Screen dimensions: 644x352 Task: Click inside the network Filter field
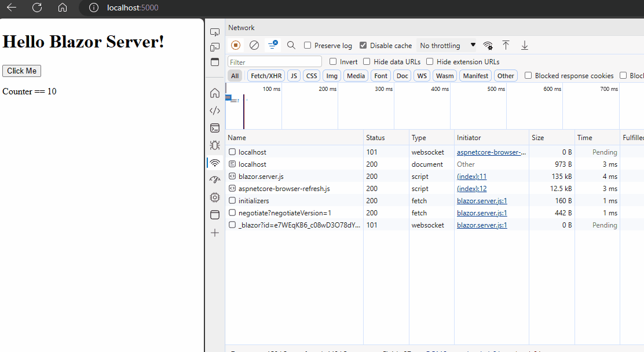[275, 61]
